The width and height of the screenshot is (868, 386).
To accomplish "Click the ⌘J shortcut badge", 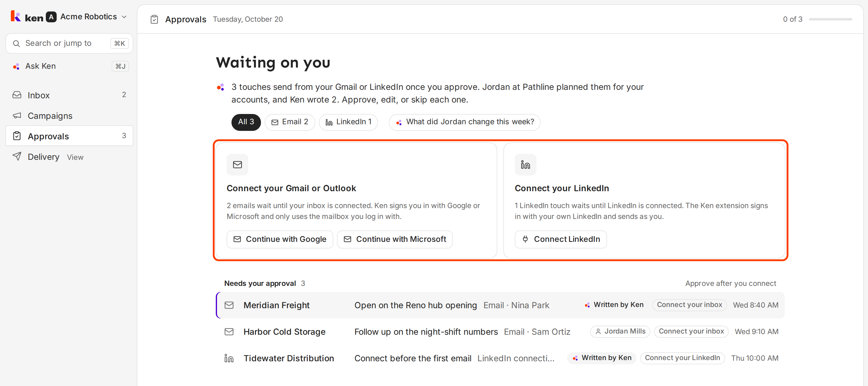I will 120,66.
